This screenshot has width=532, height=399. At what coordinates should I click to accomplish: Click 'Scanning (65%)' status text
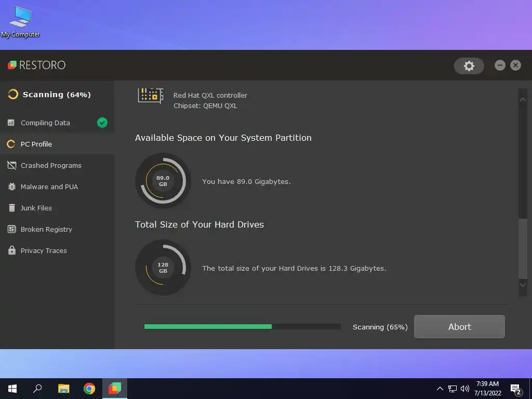[380, 327]
